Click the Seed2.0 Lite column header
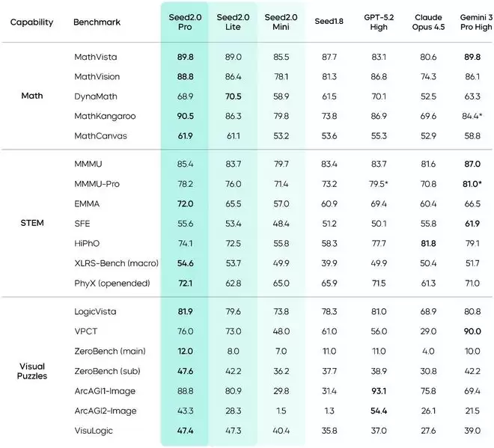 pos(234,22)
